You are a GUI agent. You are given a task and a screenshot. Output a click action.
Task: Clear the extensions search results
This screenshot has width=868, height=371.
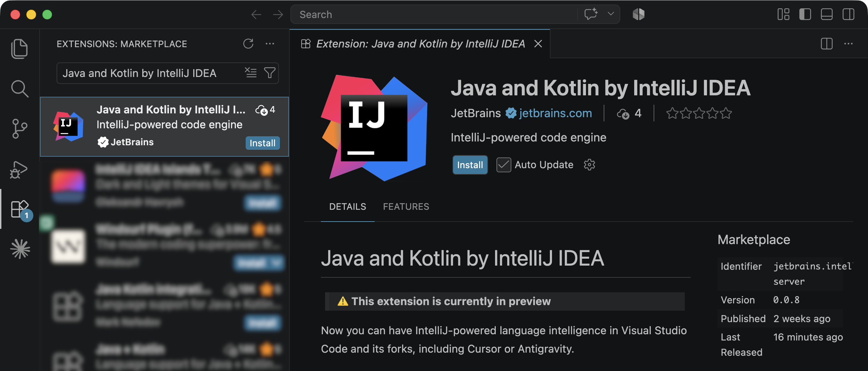[250, 73]
